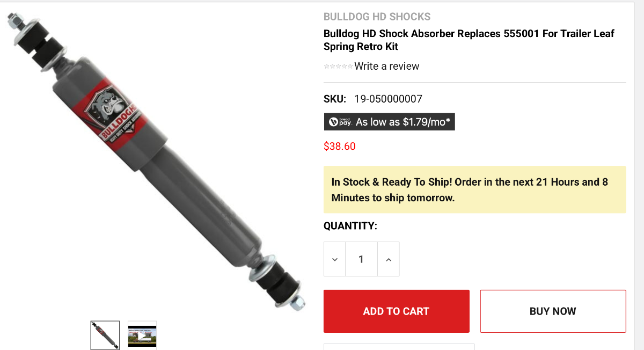Click the partially visible outlined button below Add to Cart
Screen dimensions: 644x350
(x=399, y=347)
